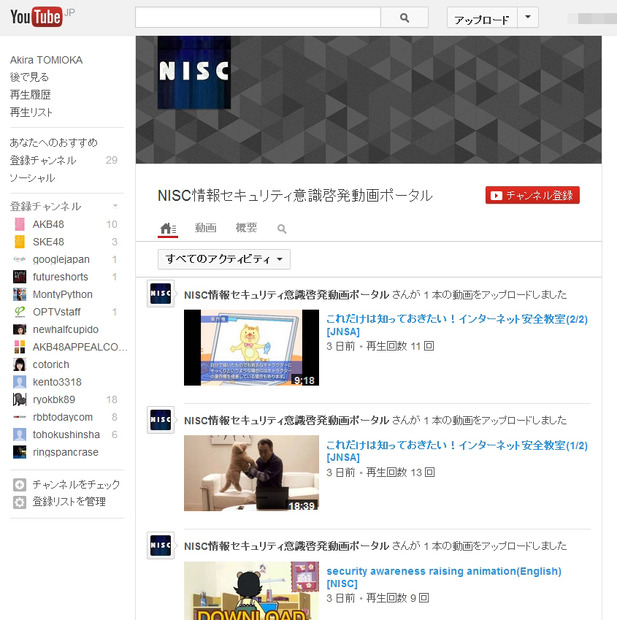Click the SKE48 channel icon
This screenshot has width=617, height=620.
(19, 242)
